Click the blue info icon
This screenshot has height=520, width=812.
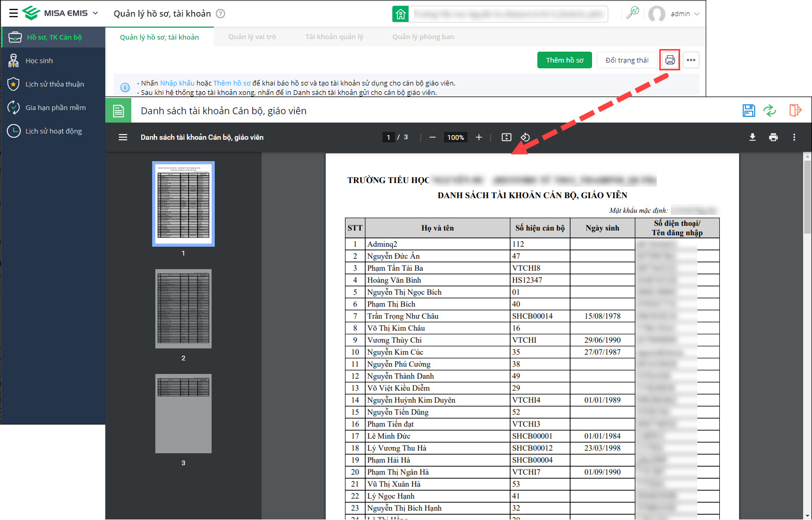click(125, 88)
